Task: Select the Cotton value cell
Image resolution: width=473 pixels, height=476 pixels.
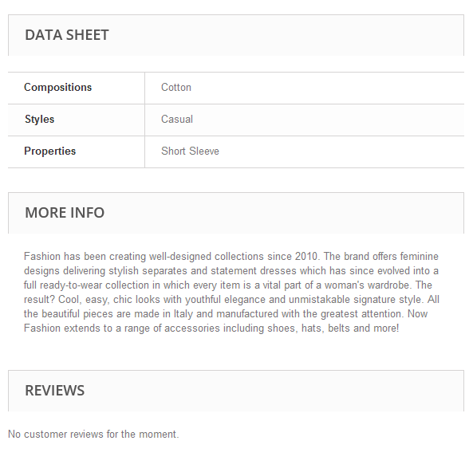Action: [305, 88]
